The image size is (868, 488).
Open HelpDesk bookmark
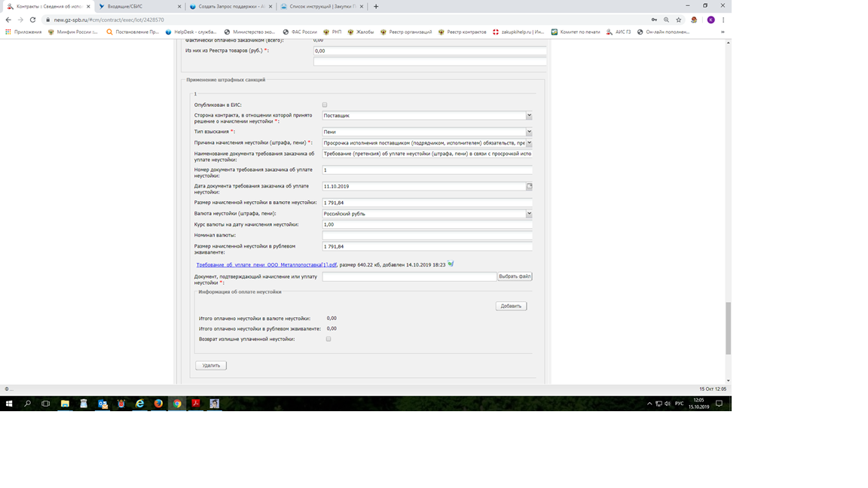[191, 32]
